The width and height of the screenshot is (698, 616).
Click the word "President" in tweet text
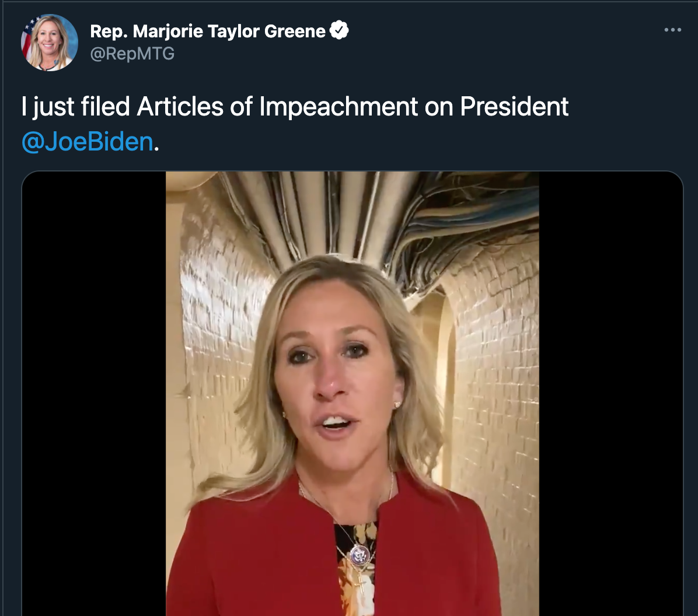pyautogui.click(x=514, y=106)
